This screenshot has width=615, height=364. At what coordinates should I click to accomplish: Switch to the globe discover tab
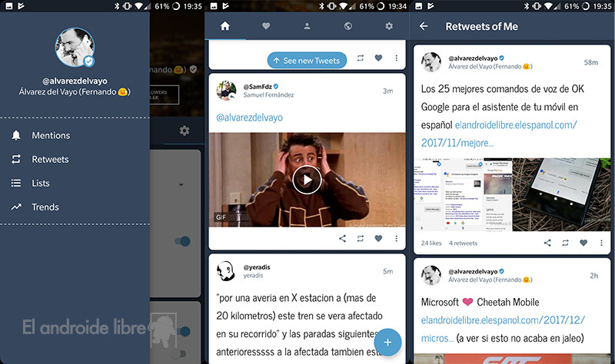[x=348, y=26]
